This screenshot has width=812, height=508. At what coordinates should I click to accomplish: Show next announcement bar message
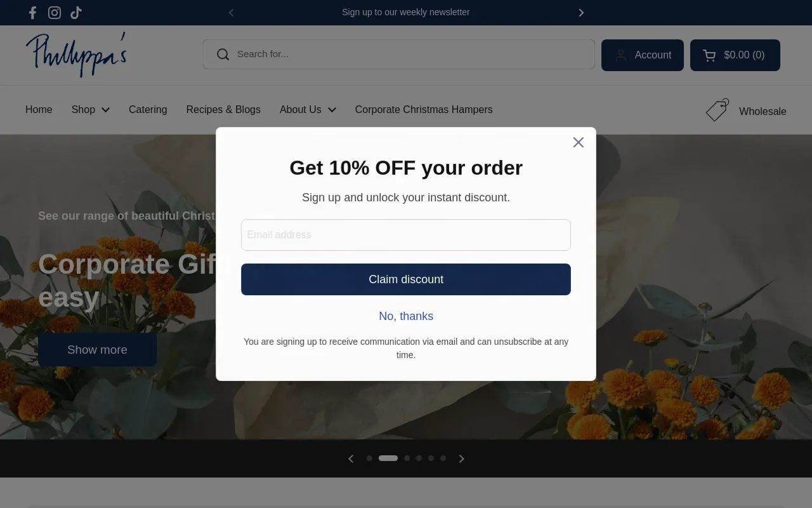[x=581, y=13]
